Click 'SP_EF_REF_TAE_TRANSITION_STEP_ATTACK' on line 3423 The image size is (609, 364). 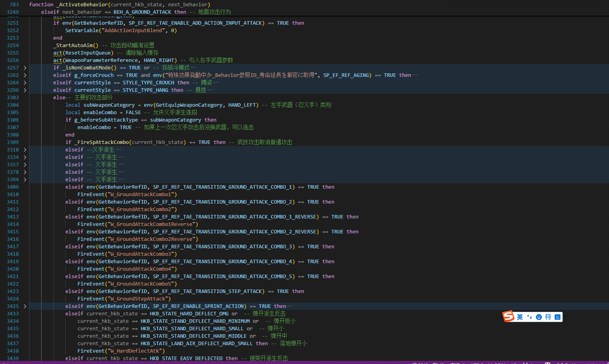208,292
